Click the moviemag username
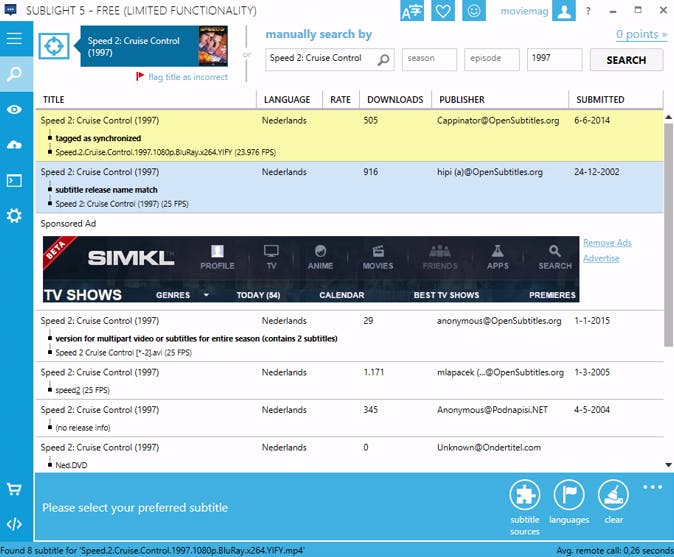This screenshot has height=557, width=674. (x=524, y=11)
